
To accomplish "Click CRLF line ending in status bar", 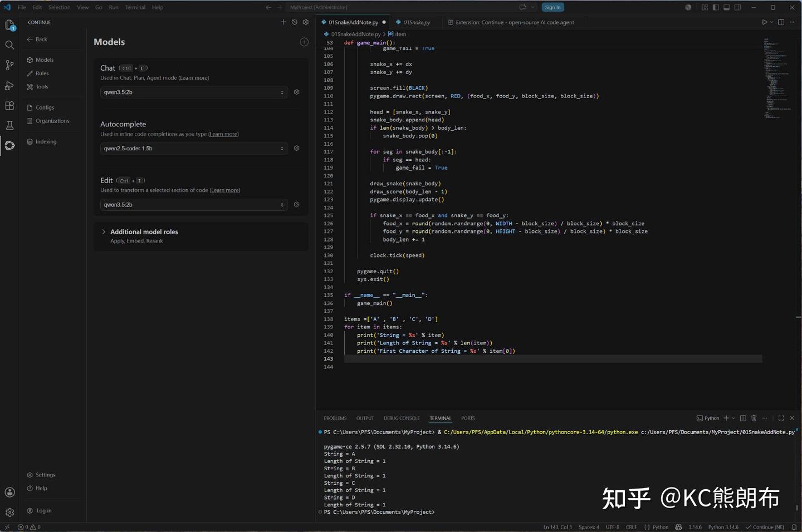I will [x=631, y=527].
